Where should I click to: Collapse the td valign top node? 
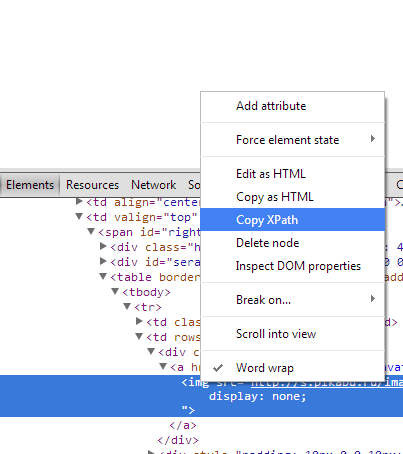click(x=79, y=217)
